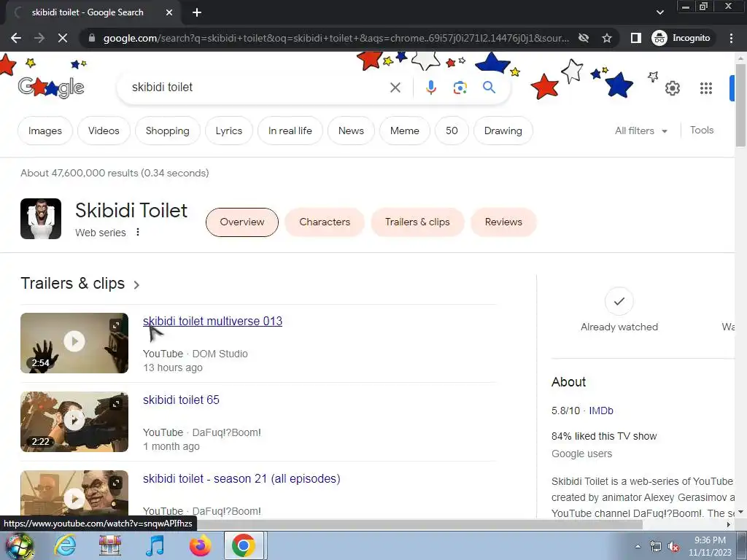
Task: Submit search with the magnifying glass icon
Action: click(x=489, y=87)
